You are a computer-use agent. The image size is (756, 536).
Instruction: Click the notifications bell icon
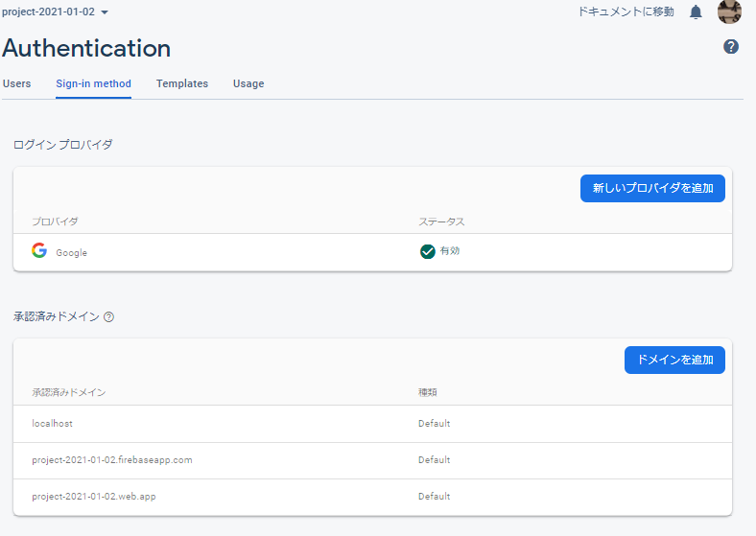click(696, 12)
